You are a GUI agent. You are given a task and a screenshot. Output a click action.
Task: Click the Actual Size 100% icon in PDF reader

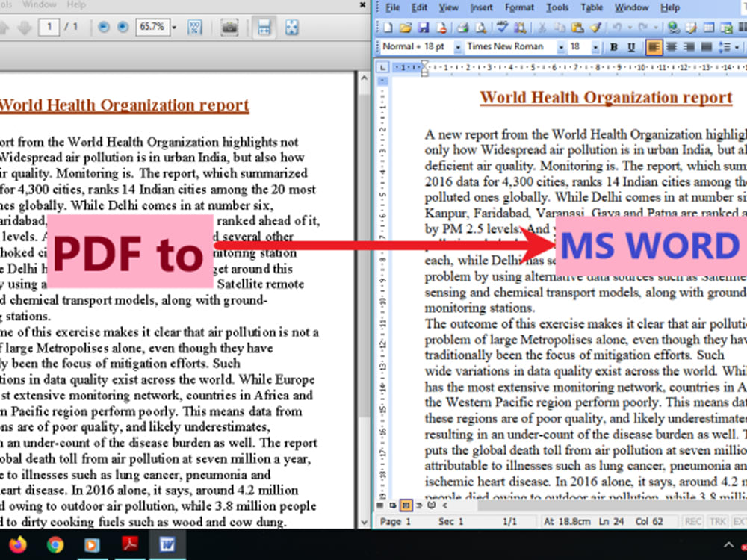point(195,27)
